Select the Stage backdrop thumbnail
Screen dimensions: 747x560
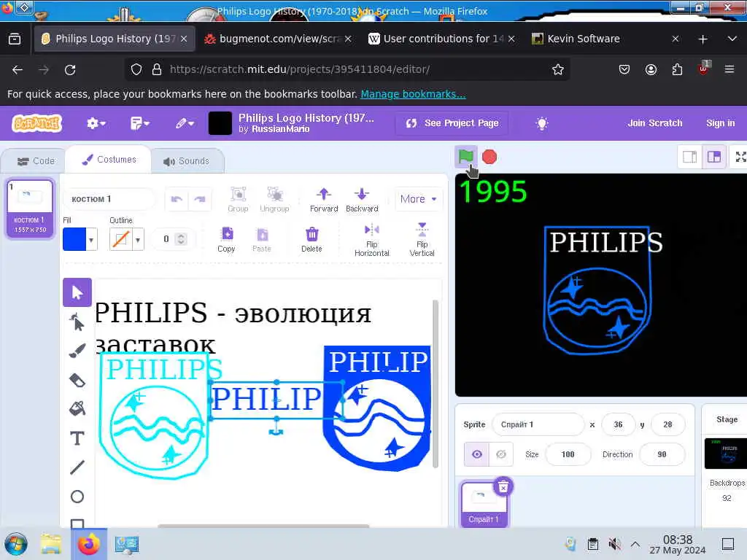tap(726, 454)
